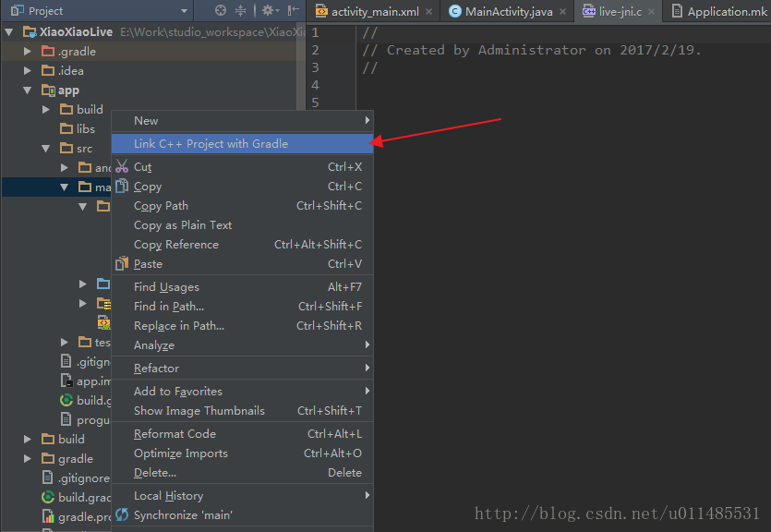This screenshot has width=771, height=532.
Task: Collapse the XiaoXiaoLive project root
Action: [9, 32]
